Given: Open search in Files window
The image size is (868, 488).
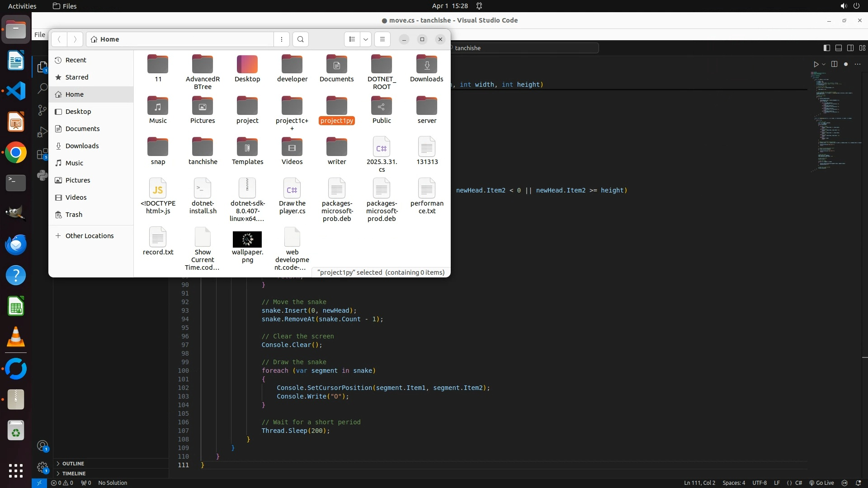Looking at the screenshot, I should pyautogui.click(x=301, y=39).
